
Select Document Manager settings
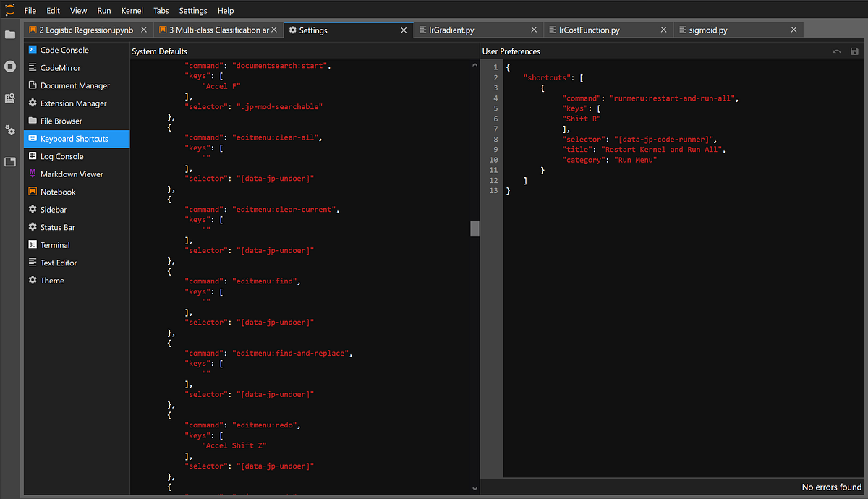[77, 85]
